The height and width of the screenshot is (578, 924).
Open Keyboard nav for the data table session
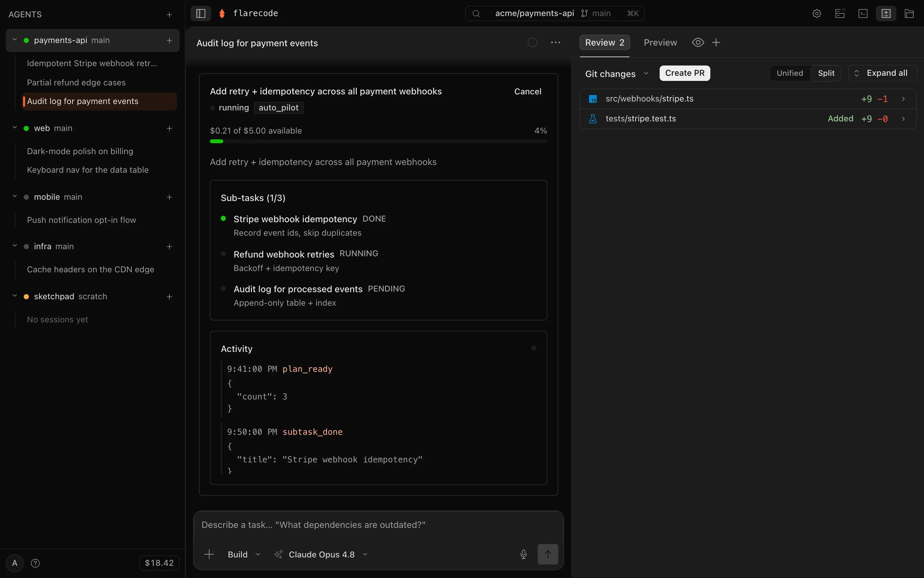99,170
